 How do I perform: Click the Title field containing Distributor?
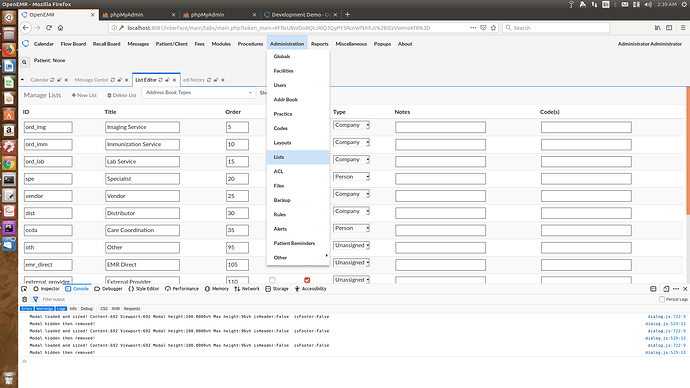coord(142,213)
